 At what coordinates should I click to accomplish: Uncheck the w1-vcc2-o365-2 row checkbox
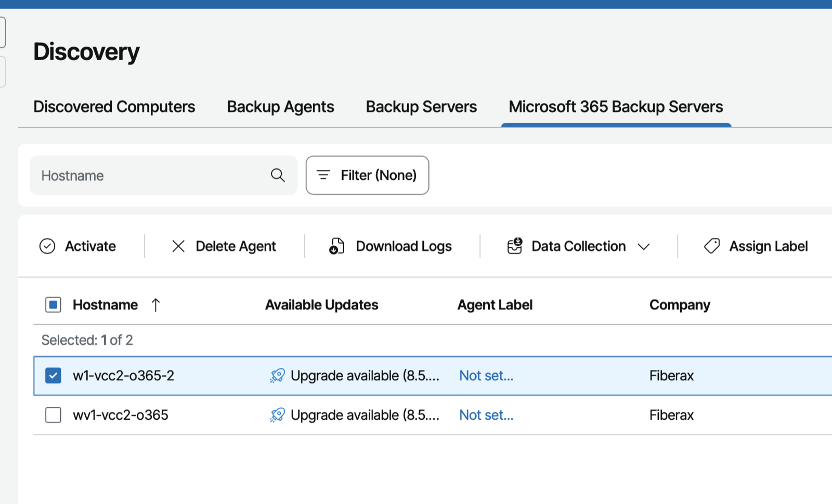[x=53, y=376]
